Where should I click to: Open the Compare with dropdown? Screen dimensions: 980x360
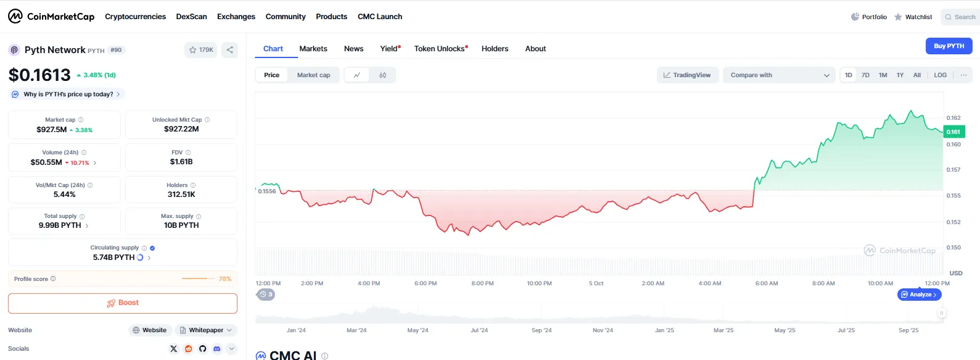(x=779, y=75)
